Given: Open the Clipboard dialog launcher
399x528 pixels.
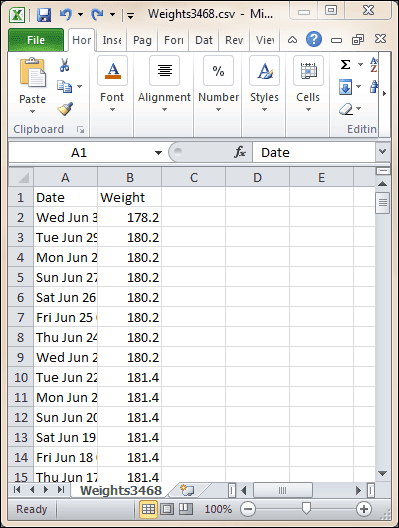Looking at the screenshot, I should [80, 130].
